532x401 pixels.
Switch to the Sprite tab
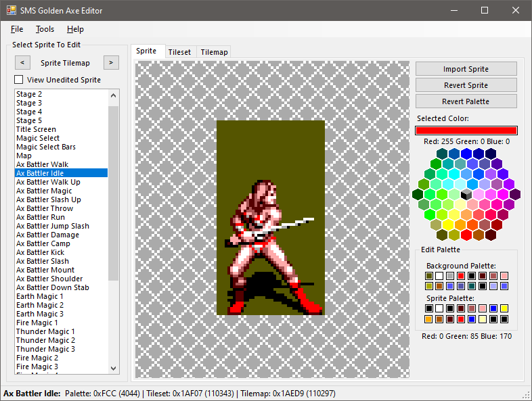coord(146,51)
